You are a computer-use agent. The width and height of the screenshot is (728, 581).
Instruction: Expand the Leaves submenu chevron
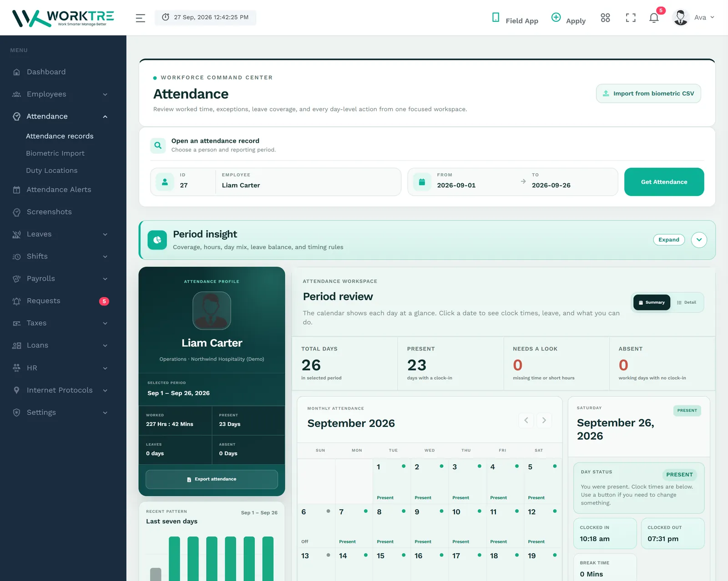point(105,234)
